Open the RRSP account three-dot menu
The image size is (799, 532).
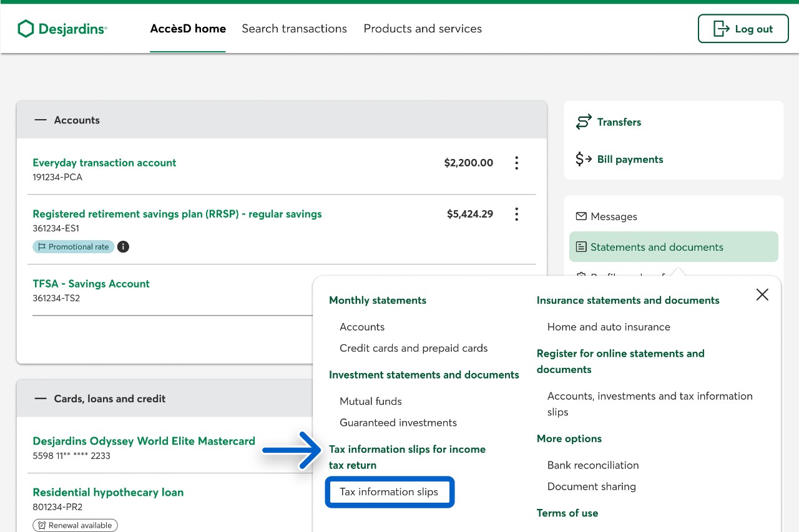coord(516,214)
